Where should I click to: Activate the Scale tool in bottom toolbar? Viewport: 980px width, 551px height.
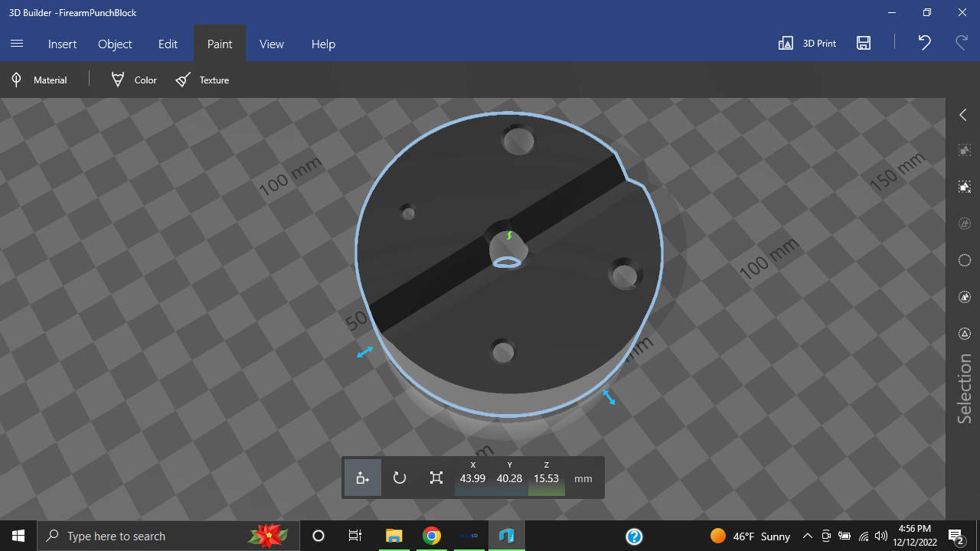(x=436, y=478)
